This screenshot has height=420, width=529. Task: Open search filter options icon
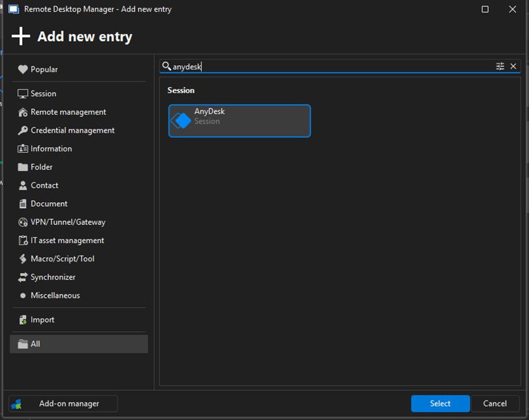[500, 66]
